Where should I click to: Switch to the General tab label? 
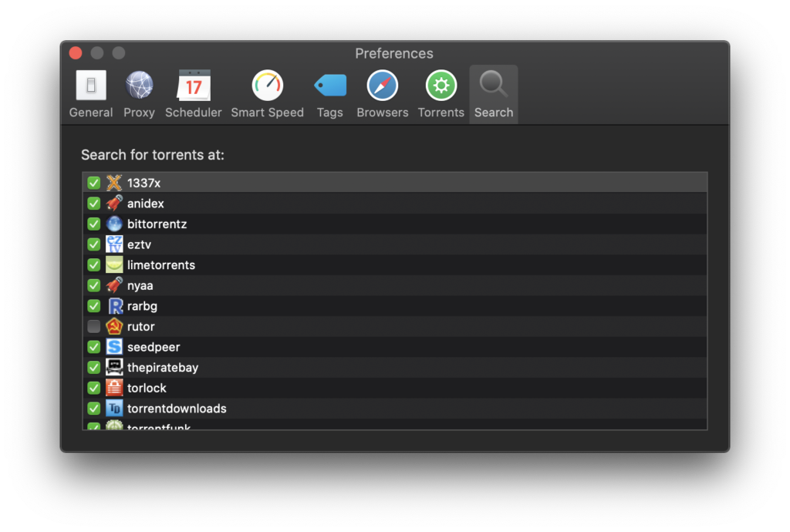coord(91,113)
